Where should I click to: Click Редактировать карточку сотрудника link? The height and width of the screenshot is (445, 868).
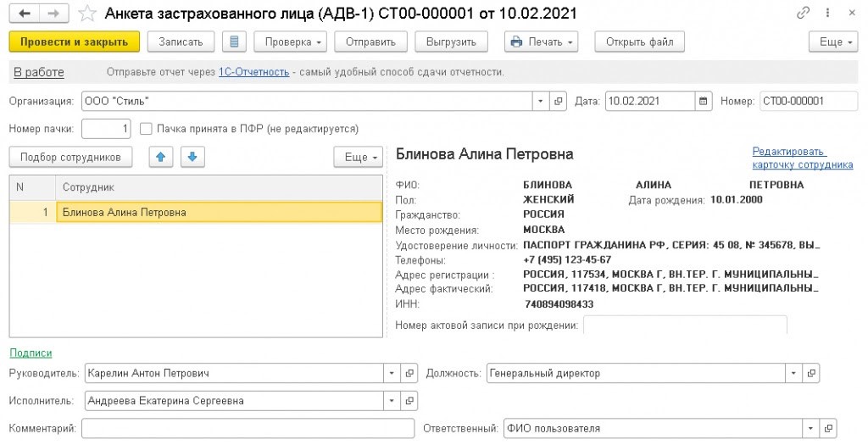(x=802, y=159)
